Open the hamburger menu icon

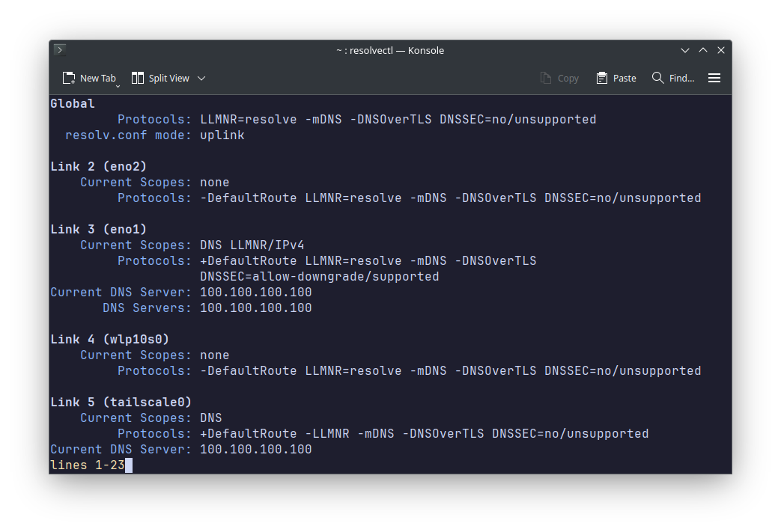714,77
